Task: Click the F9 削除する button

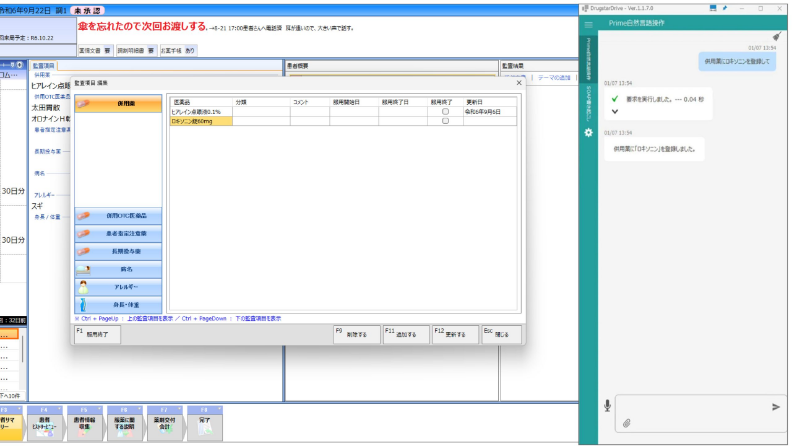Action: (x=356, y=334)
